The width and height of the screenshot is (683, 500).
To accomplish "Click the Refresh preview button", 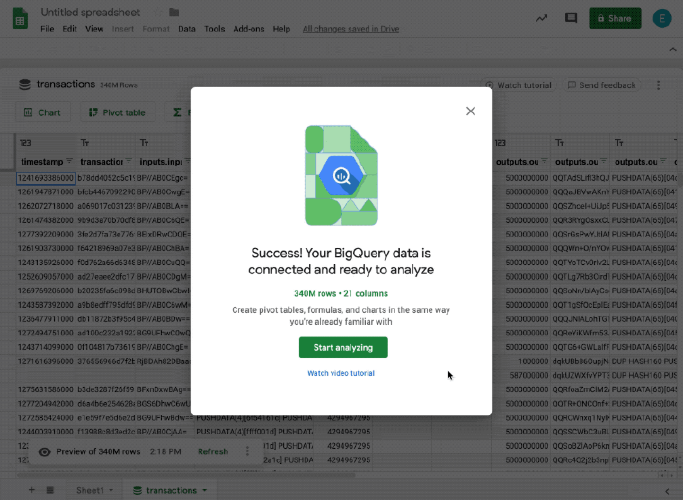I will [x=213, y=452].
